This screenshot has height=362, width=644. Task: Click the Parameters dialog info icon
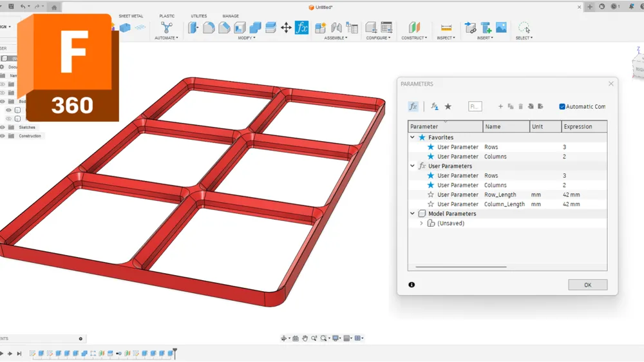pyautogui.click(x=412, y=285)
